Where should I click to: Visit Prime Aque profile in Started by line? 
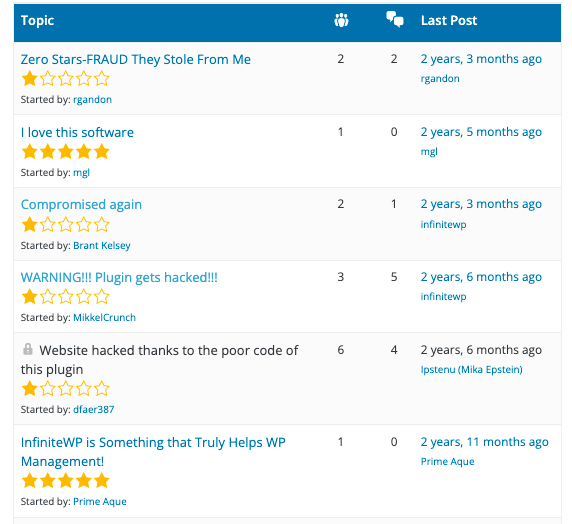[100, 501]
